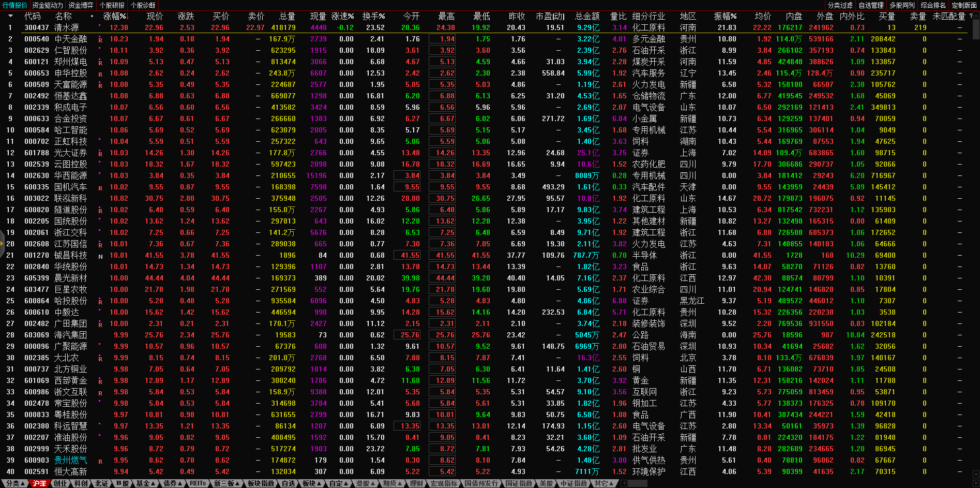This screenshot has width=980, height=488.
Task: Expand the 基金 bottom tab menu
Action: pyautogui.click(x=145, y=483)
